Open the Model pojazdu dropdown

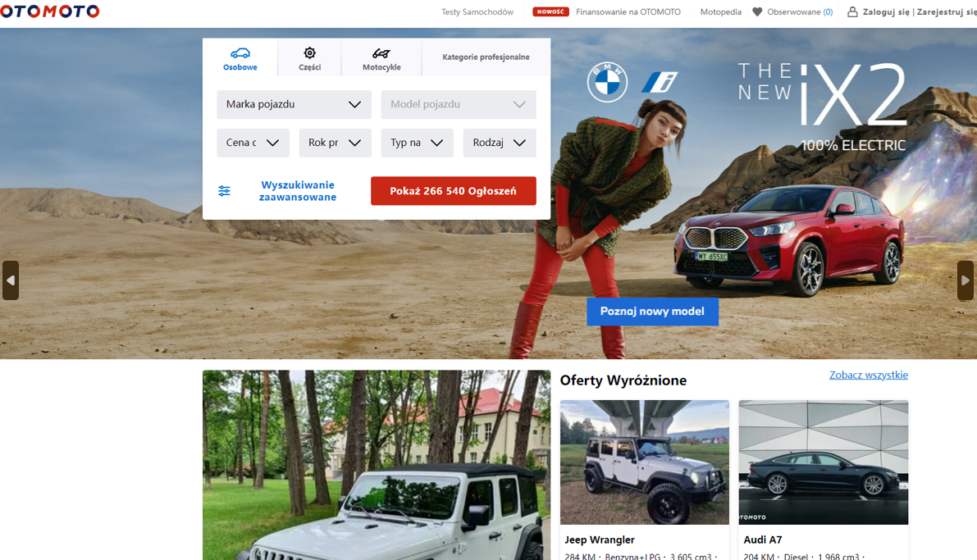pos(458,105)
